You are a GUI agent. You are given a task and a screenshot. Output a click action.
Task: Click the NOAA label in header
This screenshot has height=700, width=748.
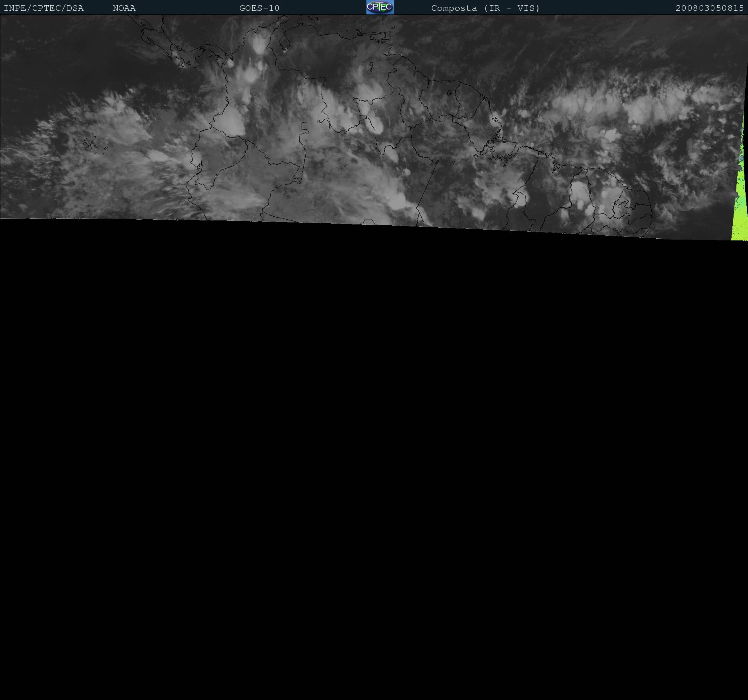(124, 8)
